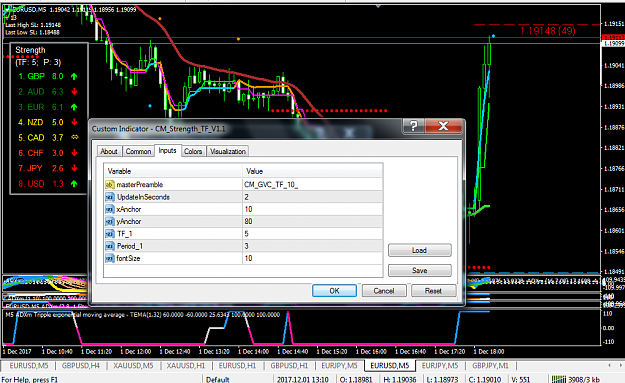
Task: Switch to GBPUSD,H1 chart tab
Action: (x=289, y=365)
